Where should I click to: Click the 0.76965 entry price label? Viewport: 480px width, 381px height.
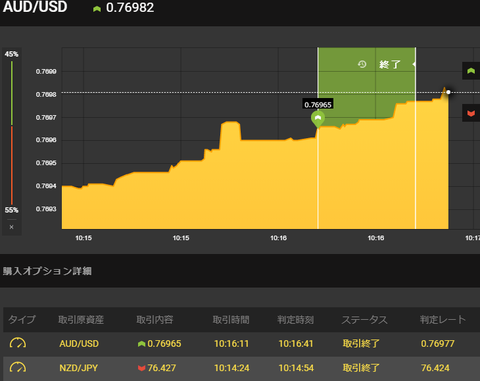coord(318,105)
